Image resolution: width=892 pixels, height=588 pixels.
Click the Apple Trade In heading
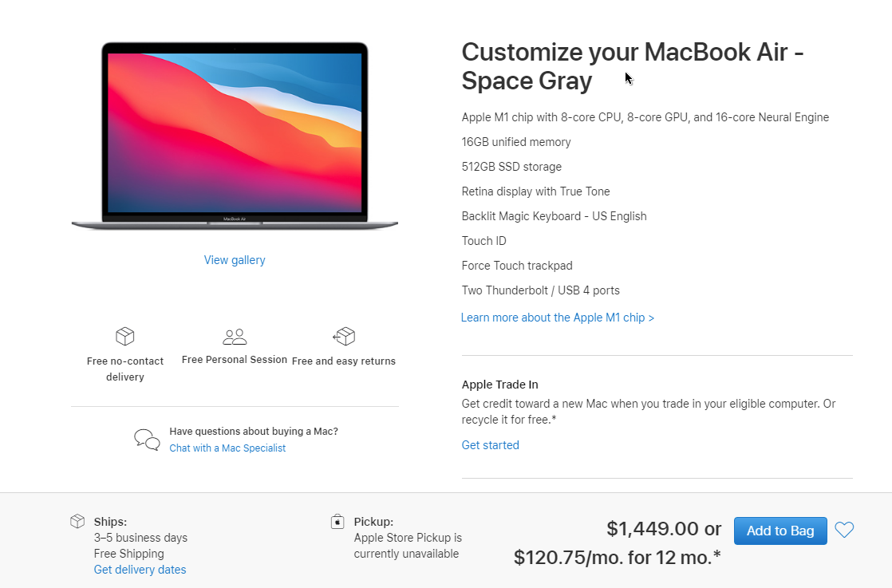coord(499,385)
